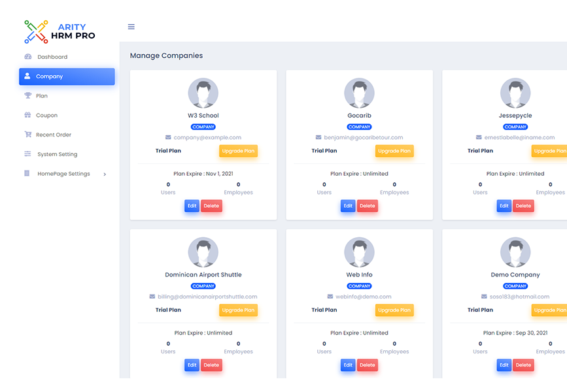Click the Dashboard gauge icon in sidebar
The height and width of the screenshot is (392, 567).
point(27,57)
